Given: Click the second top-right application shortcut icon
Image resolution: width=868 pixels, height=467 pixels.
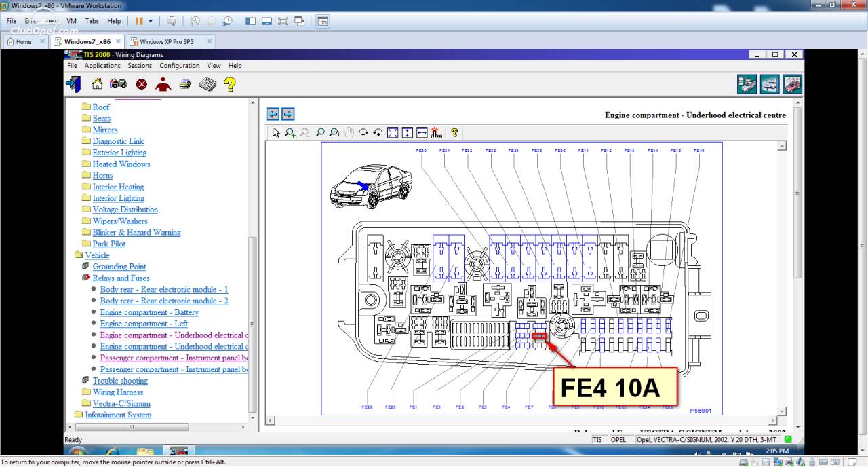Looking at the screenshot, I should (770, 84).
